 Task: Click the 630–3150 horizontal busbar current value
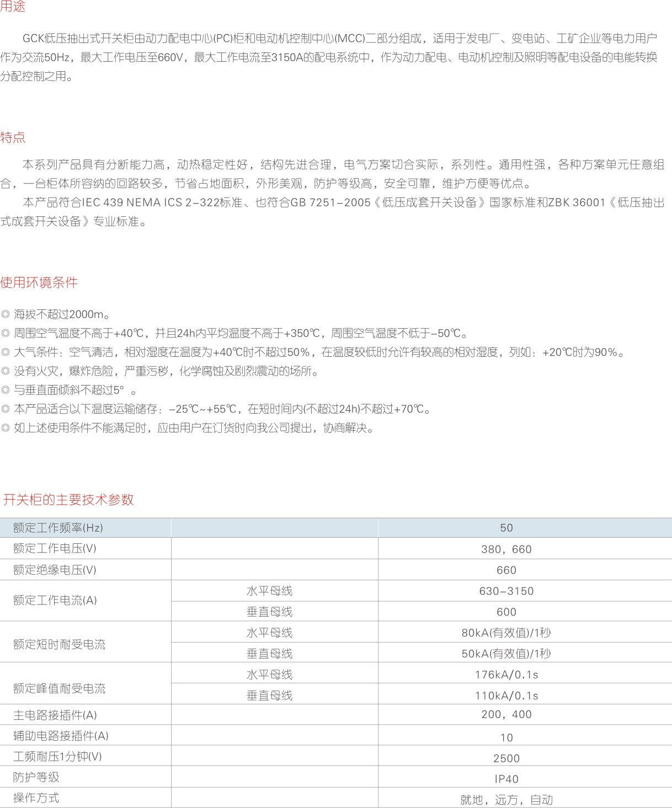pyautogui.click(x=506, y=591)
